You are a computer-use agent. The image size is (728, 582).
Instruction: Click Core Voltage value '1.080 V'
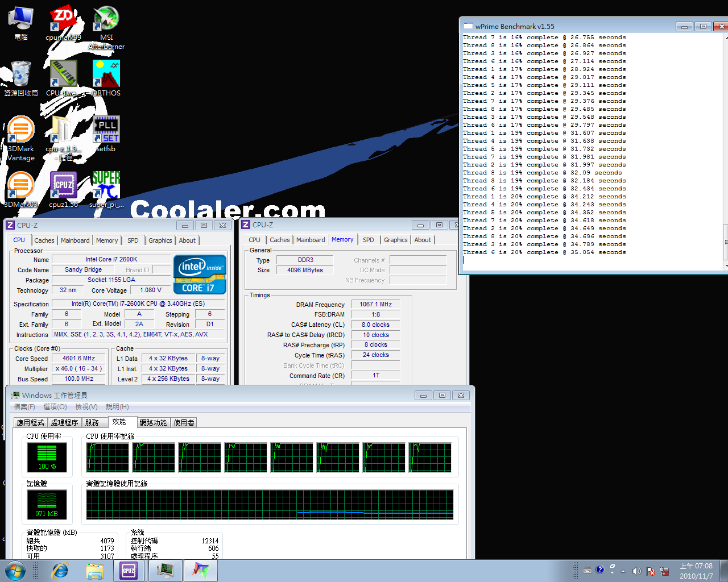point(151,290)
